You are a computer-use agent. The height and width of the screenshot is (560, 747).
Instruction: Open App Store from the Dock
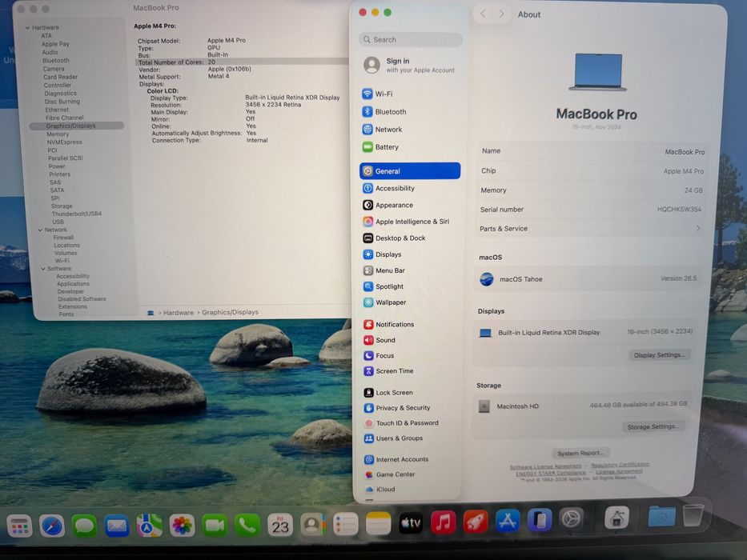click(x=508, y=521)
